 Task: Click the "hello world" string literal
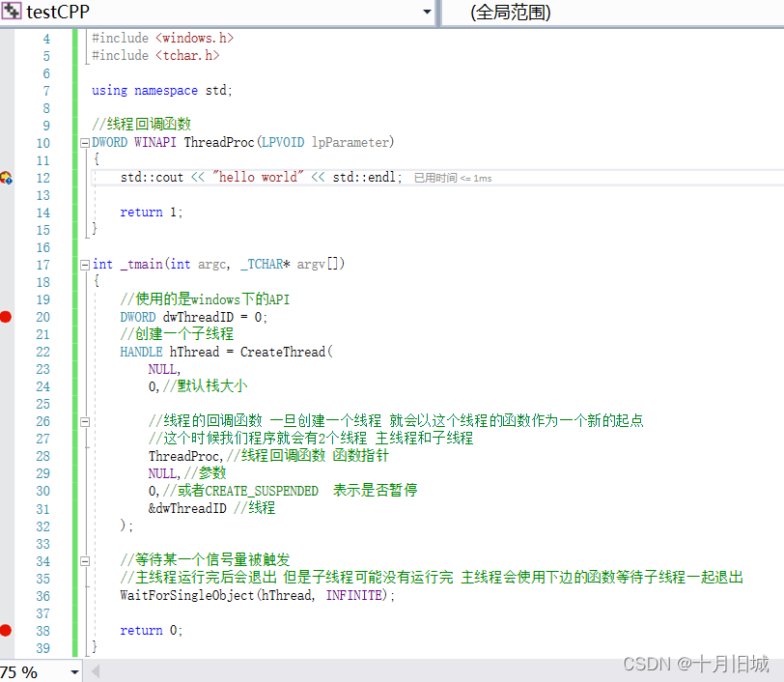[258, 177]
